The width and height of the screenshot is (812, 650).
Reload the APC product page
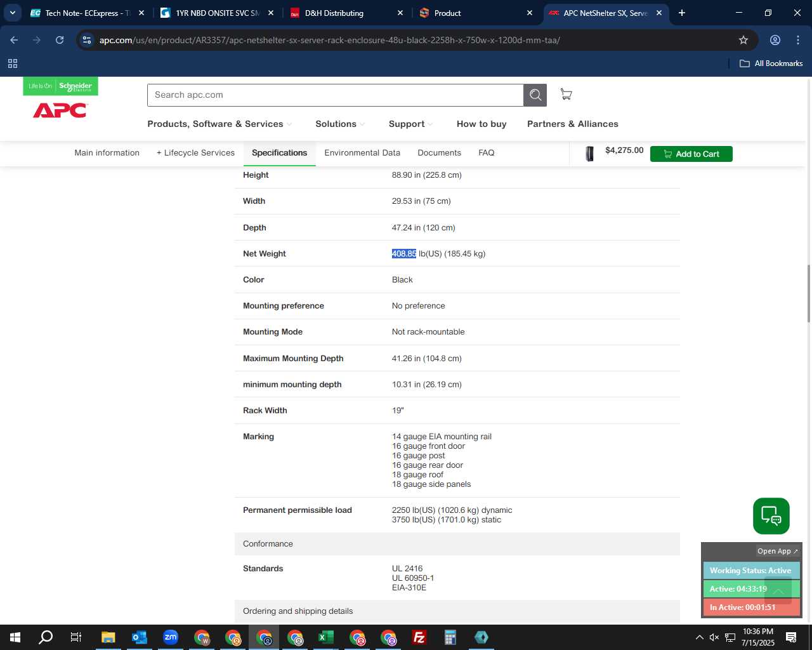60,40
